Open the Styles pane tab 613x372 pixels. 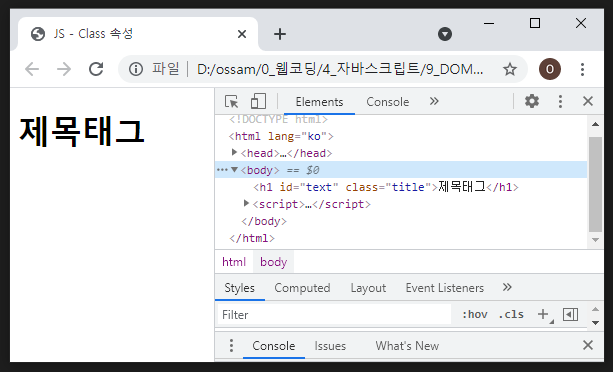[239, 288]
